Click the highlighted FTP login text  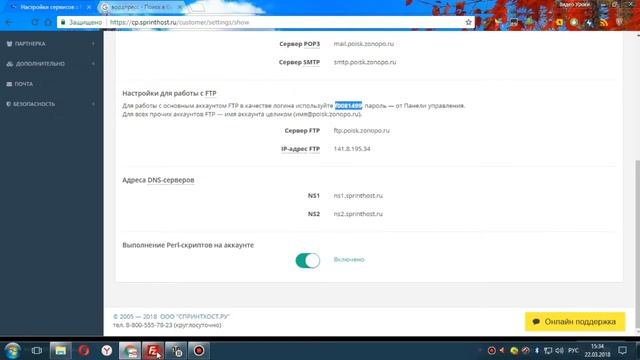point(348,106)
